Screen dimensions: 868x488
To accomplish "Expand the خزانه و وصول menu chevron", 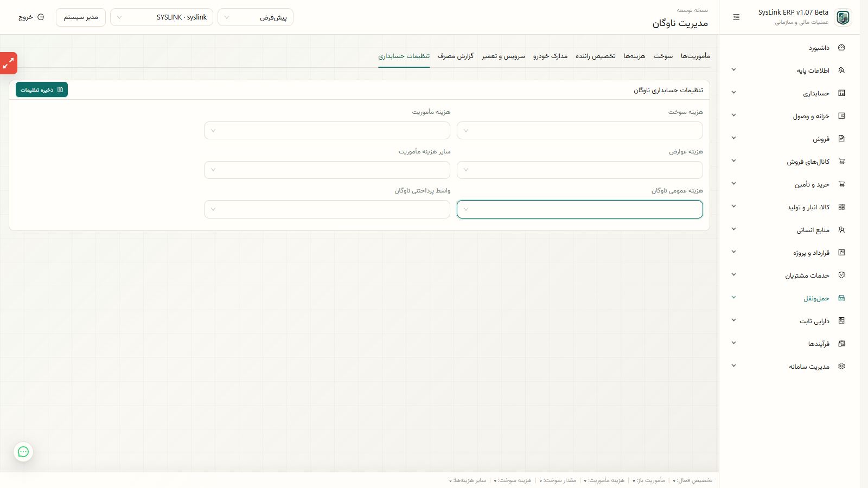I will pos(733,115).
